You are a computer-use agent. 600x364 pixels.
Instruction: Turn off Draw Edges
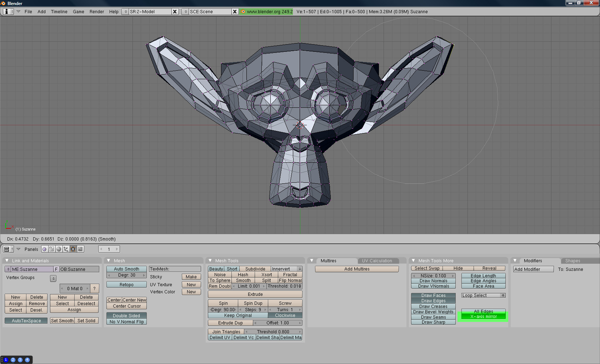[433, 301]
